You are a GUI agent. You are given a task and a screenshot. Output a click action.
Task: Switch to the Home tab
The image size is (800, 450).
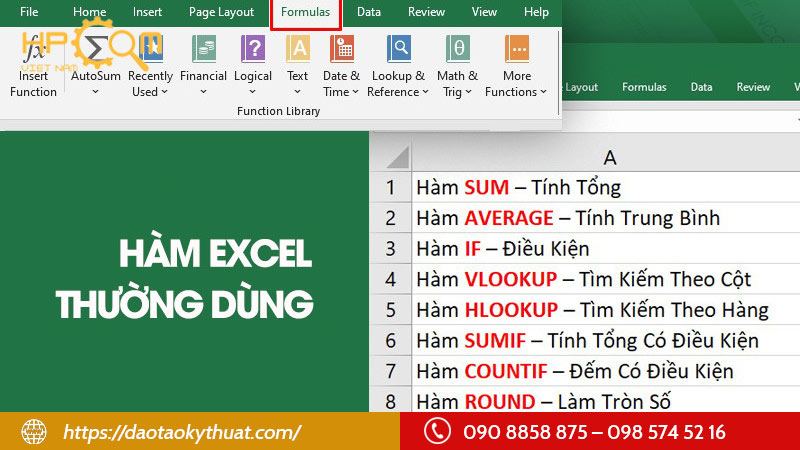coord(89,12)
